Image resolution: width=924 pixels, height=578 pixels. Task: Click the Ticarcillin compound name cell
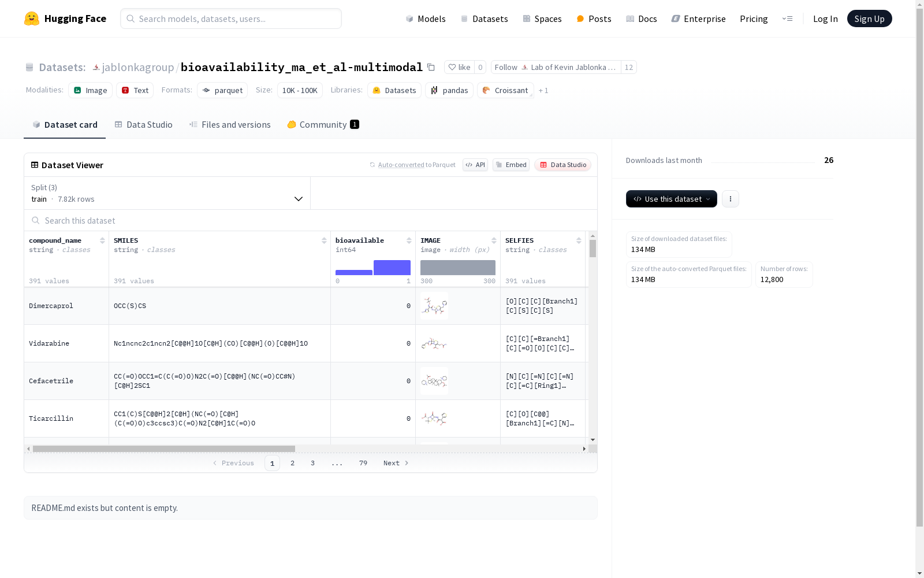(x=66, y=418)
